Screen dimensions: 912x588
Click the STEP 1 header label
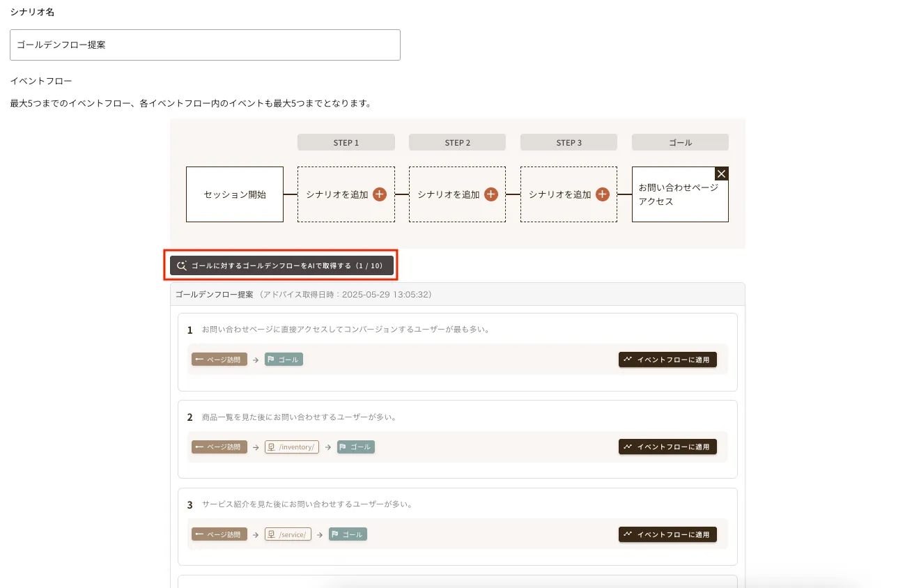coord(346,142)
